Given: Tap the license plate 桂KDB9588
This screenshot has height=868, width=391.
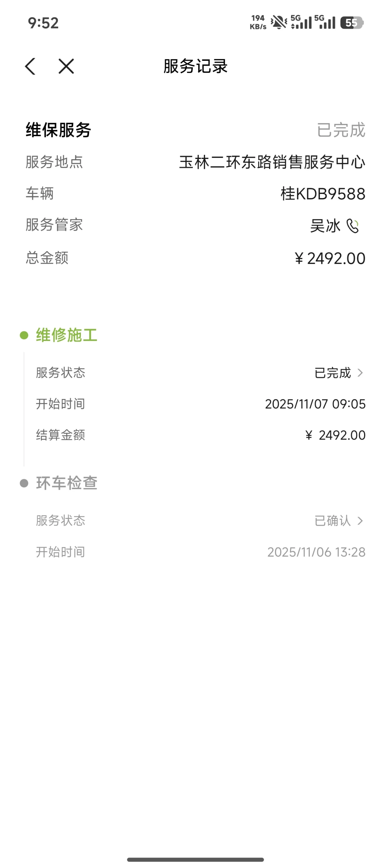Looking at the screenshot, I should [x=323, y=194].
